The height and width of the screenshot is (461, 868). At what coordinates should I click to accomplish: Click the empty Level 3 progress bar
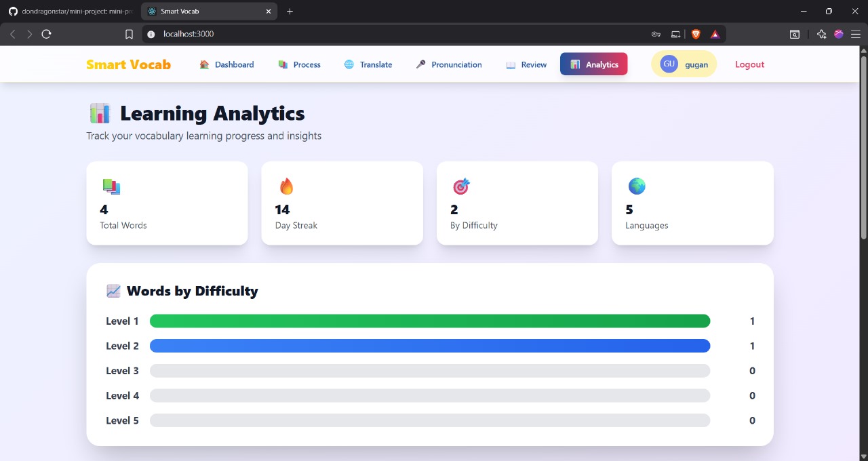[x=430, y=371]
